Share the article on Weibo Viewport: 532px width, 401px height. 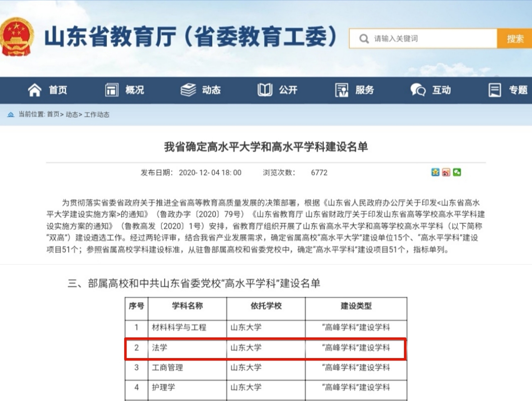(x=446, y=172)
